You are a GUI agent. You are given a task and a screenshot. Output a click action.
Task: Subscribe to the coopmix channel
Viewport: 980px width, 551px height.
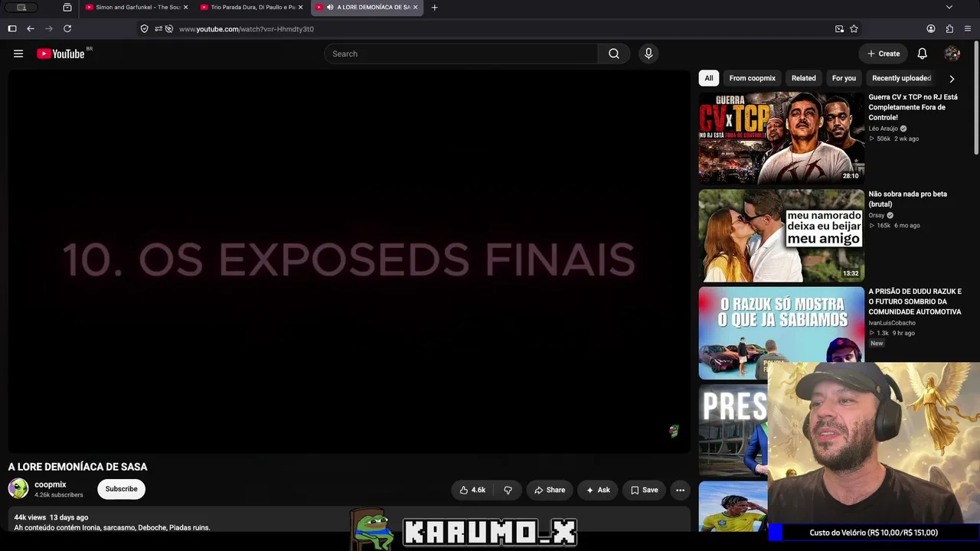pos(122,489)
